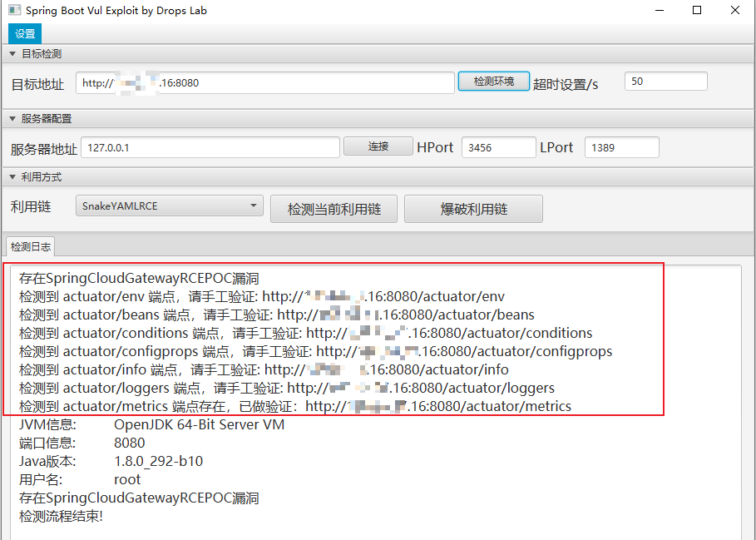The width and height of the screenshot is (756, 540).
Task: Open the 设置 menu
Action: coord(25,34)
